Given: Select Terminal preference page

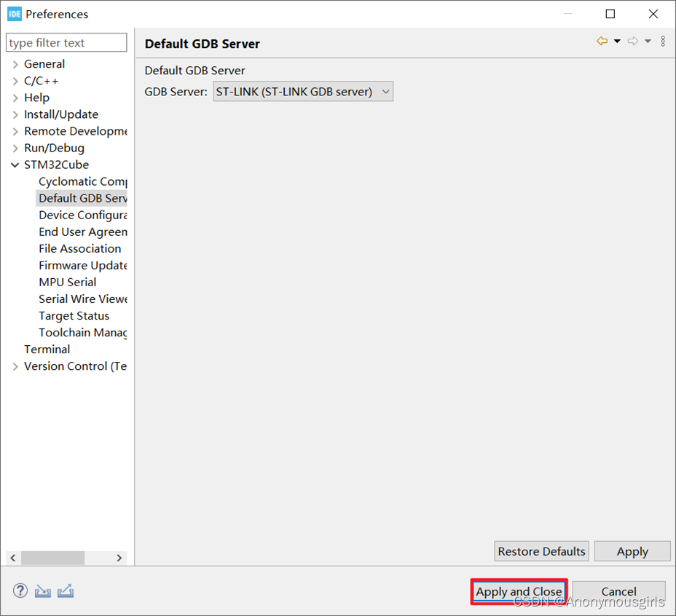Looking at the screenshot, I should pyautogui.click(x=47, y=350).
